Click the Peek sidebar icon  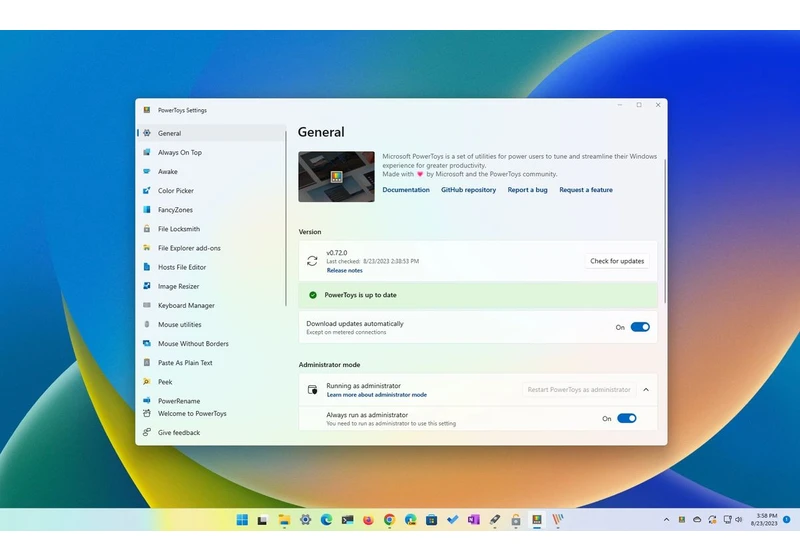[x=147, y=381]
